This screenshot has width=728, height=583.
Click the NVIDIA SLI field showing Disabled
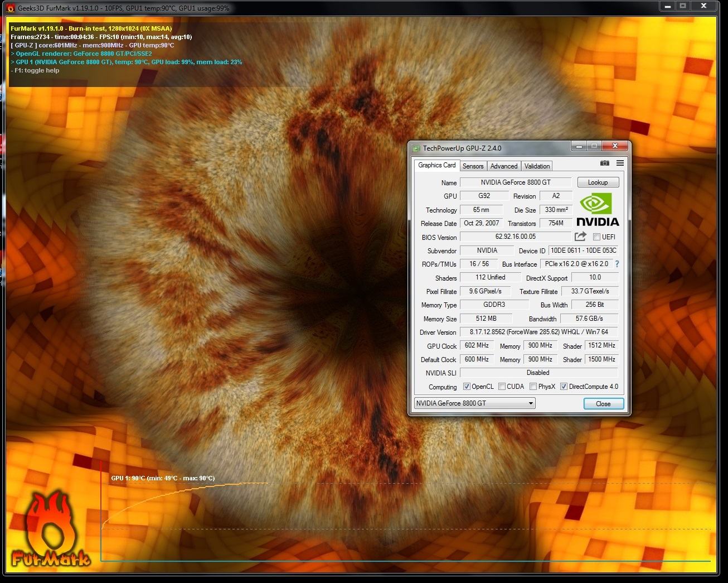(538, 373)
